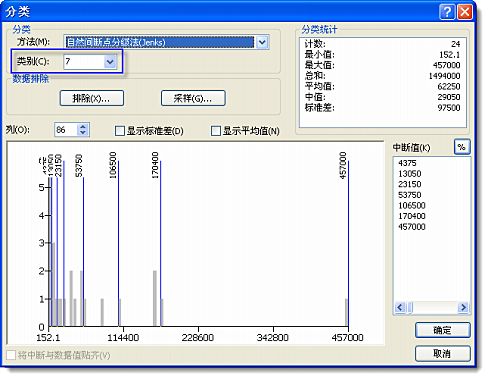The width and height of the screenshot is (488, 379).
Task: Click the standard deviation 97500 statistic
Action: coord(449,108)
